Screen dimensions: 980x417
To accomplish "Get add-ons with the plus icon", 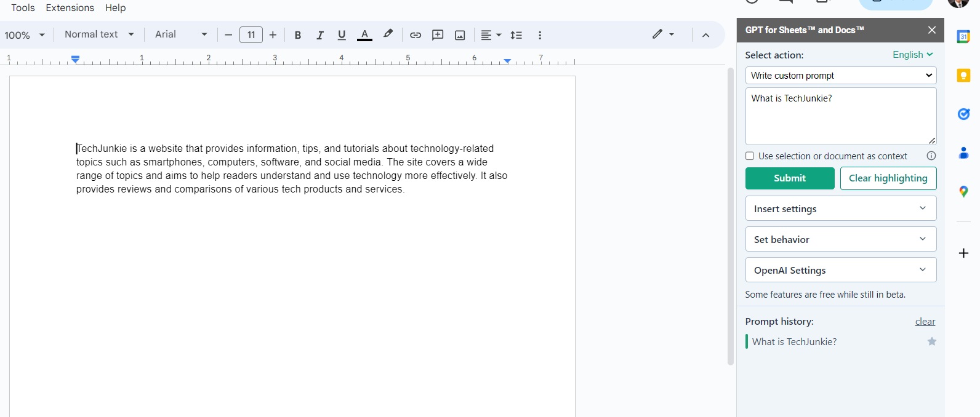I will tap(963, 253).
